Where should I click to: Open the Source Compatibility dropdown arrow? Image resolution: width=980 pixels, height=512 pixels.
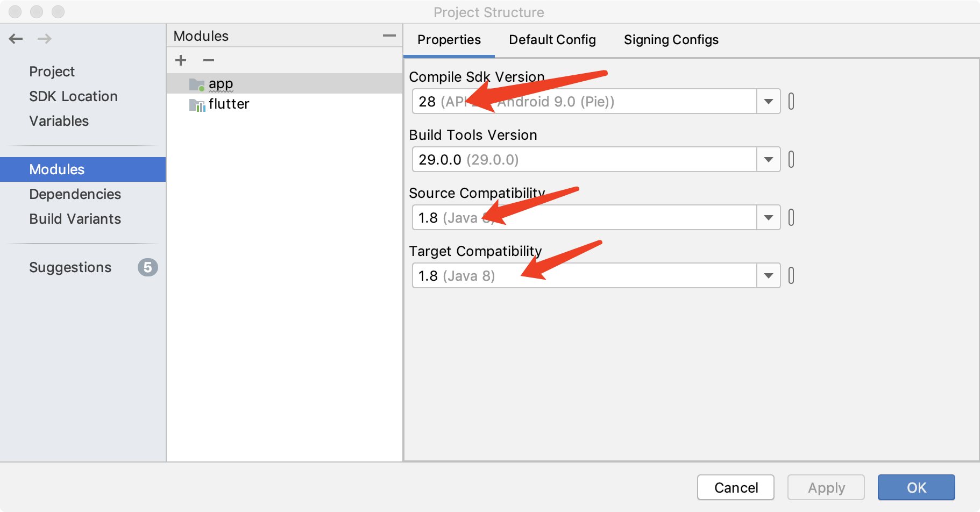769,217
